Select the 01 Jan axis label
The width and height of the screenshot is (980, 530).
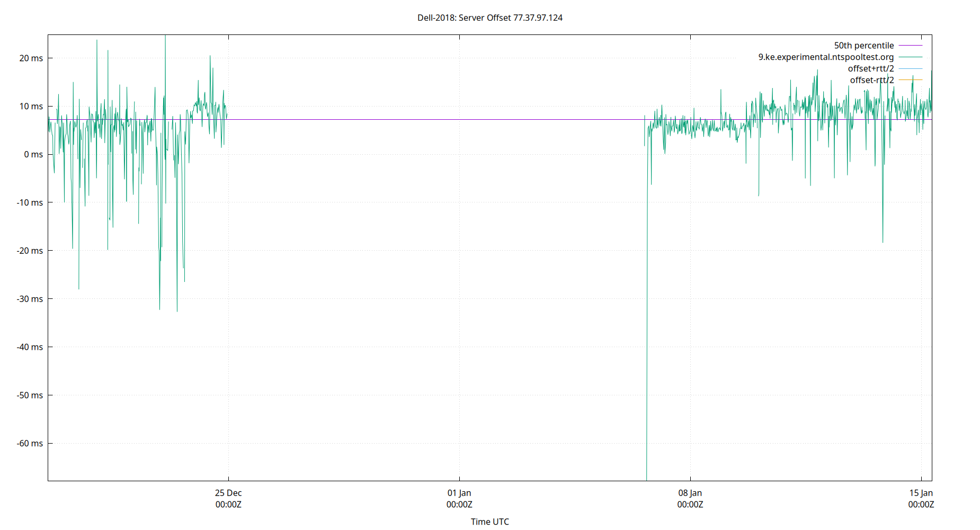point(459,492)
